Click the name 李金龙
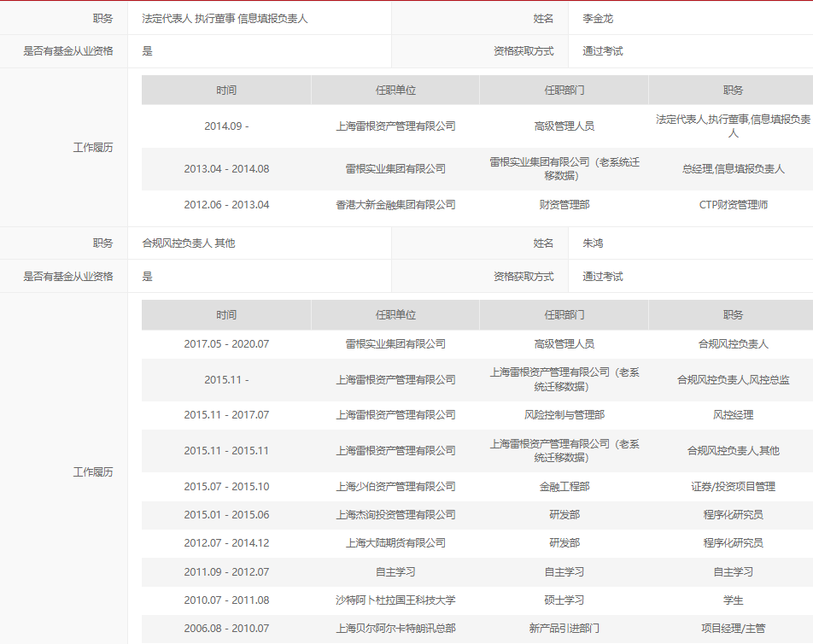Viewport: 813px width, 644px height. [597, 19]
